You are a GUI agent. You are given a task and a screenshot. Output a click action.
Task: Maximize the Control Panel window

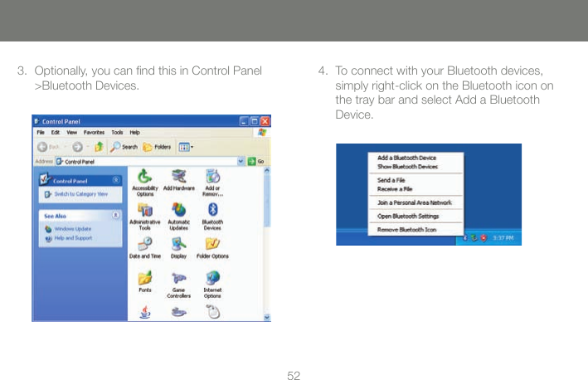tap(255, 121)
